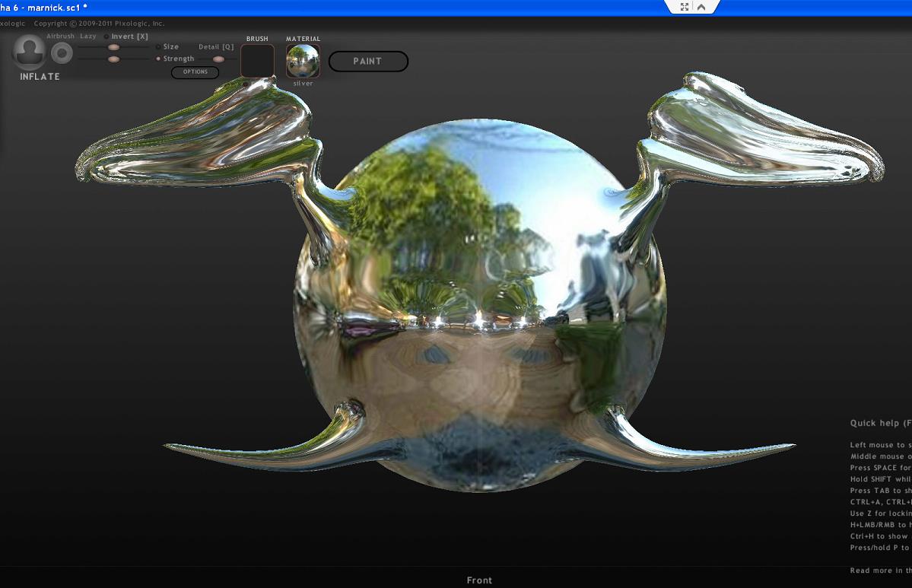This screenshot has width=912, height=588.
Task: Open the BRUSH alpha slot
Action: [x=257, y=61]
